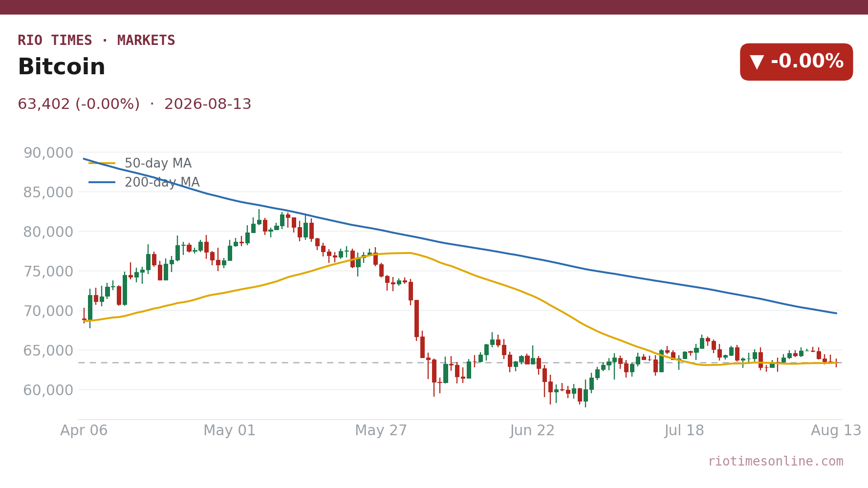Viewport: 868px width, 488px height.
Task: Click the 60,000 y-axis label
Action: click(48, 390)
